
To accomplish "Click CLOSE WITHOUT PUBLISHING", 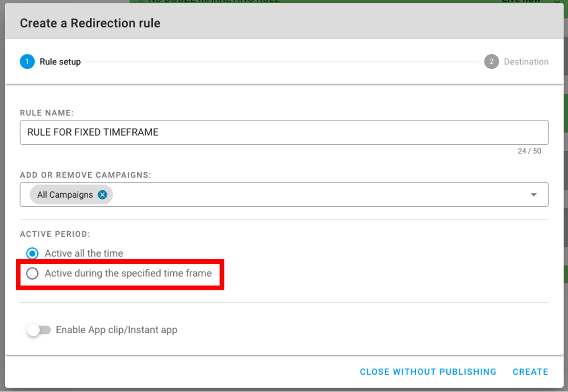I will point(428,372).
